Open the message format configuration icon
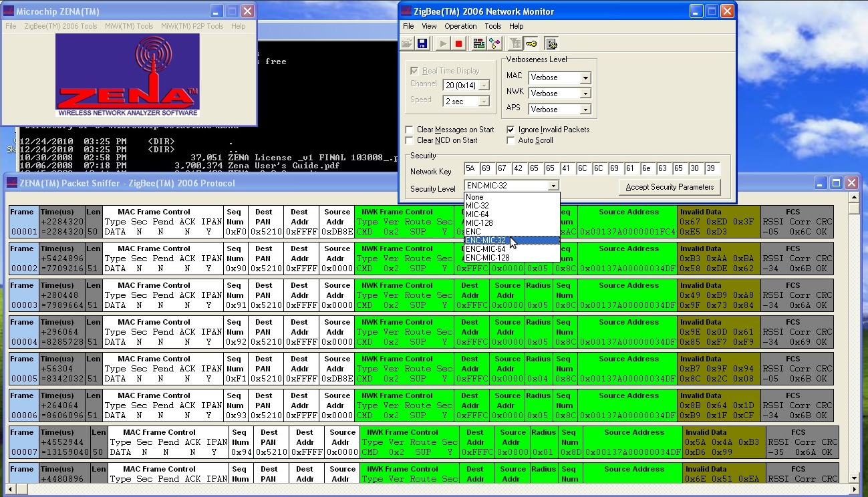Image resolution: width=868 pixels, height=497 pixels. click(478, 43)
